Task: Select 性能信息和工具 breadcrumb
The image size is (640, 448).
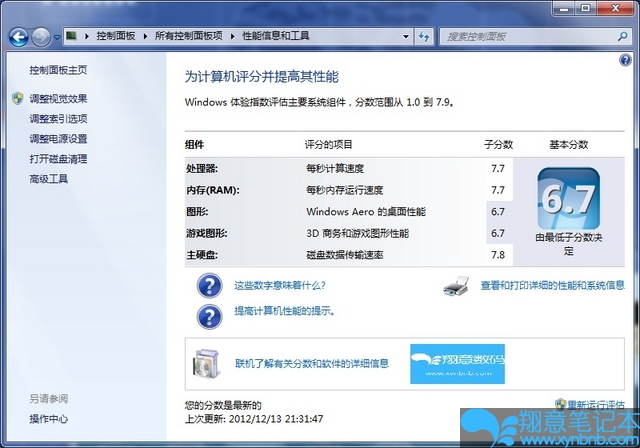Action: pyautogui.click(x=276, y=36)
